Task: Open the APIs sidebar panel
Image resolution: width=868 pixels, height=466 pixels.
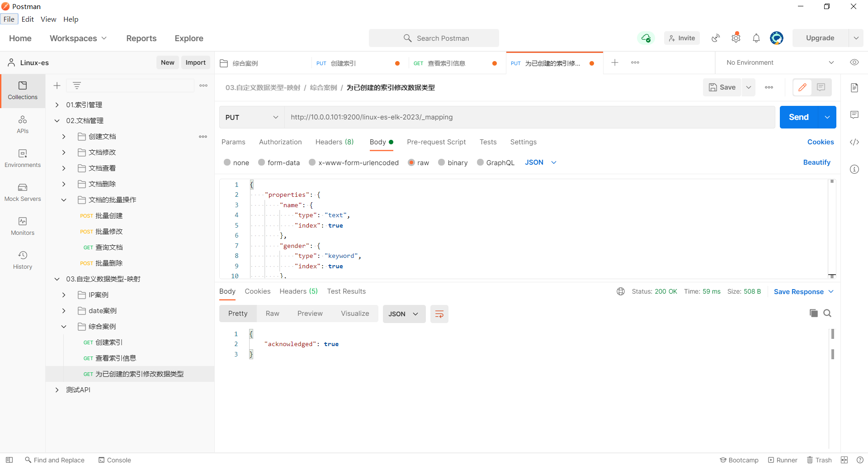Action: coord(23,124)
